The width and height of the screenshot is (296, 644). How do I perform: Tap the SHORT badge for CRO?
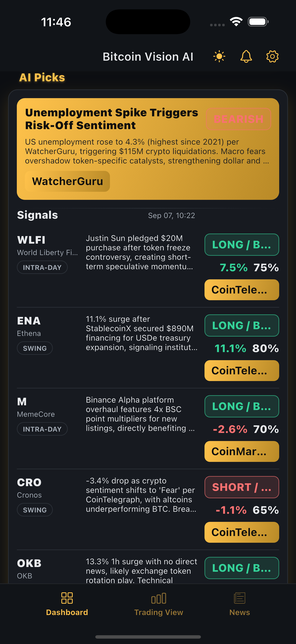[x=242, y=487]
